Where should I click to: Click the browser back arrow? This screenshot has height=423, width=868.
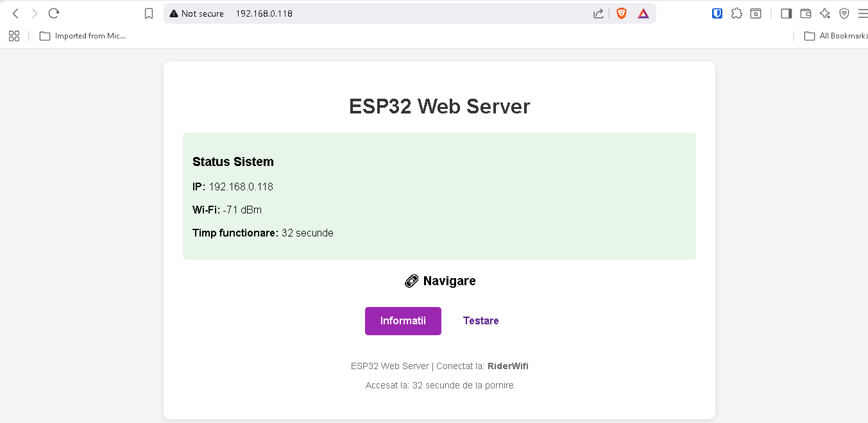(15, 13)
